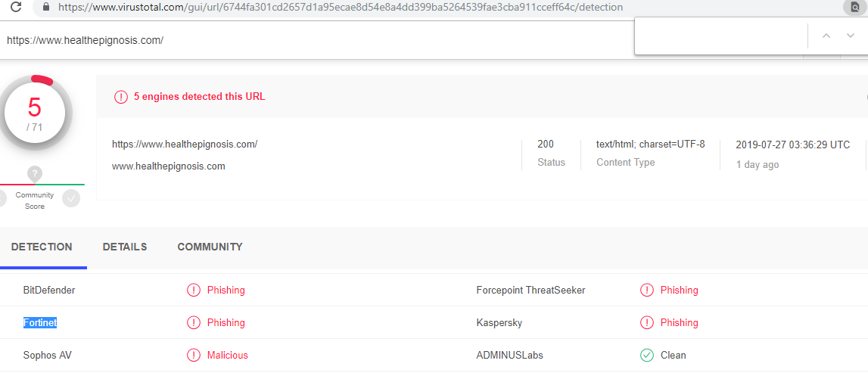This screenshot has width=868, height=373.
Task: Click the Content Type label
Action: pyautogui.click(x=626, y=163)
